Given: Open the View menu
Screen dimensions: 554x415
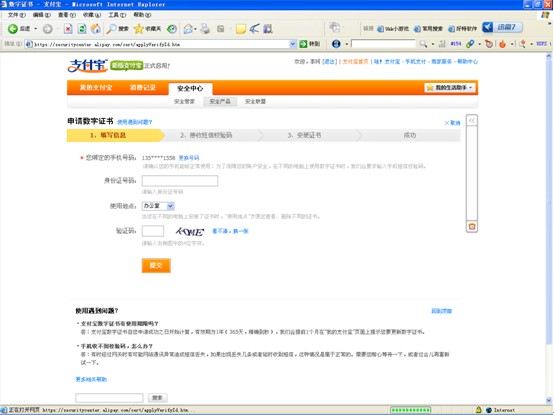Looking at the screenshot, I should [67, 15].
